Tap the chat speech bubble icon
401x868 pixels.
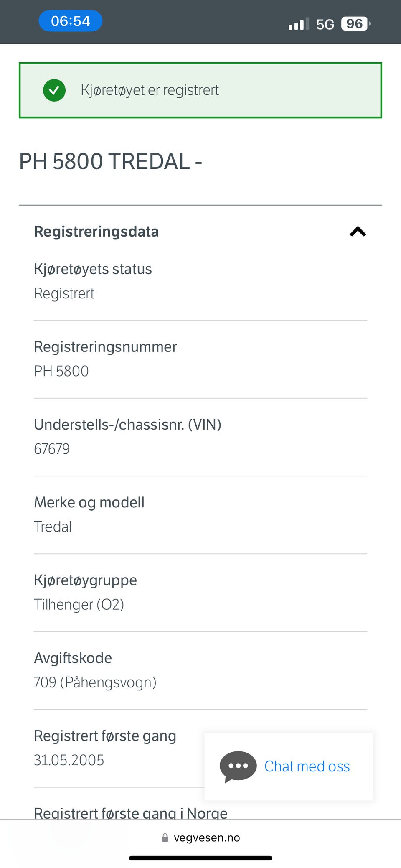(x=238, y=766)
